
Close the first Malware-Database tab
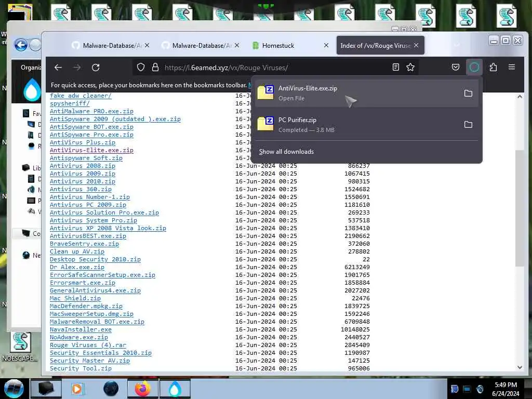click(x=147, y=45)
